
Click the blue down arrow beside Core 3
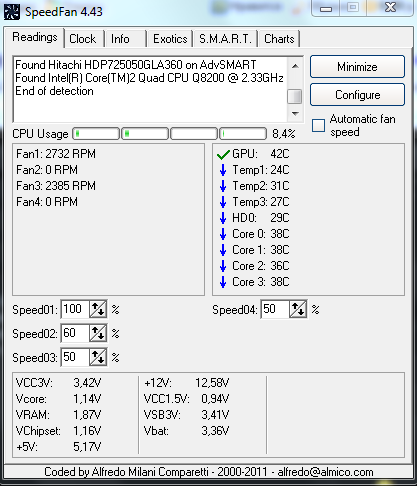click(x=223, y=282)
